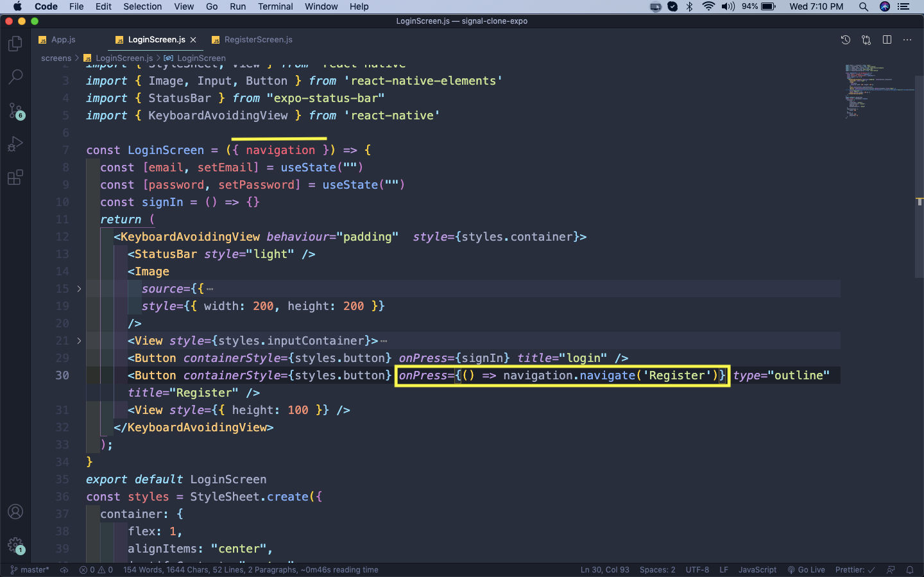Open the Go menu
Screen dimensions: 924x577
point(212,6)
